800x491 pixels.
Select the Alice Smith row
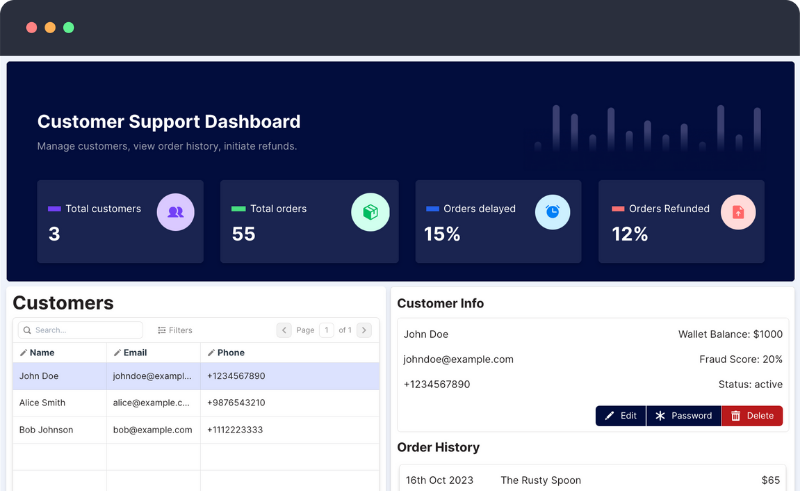(196, 403)
